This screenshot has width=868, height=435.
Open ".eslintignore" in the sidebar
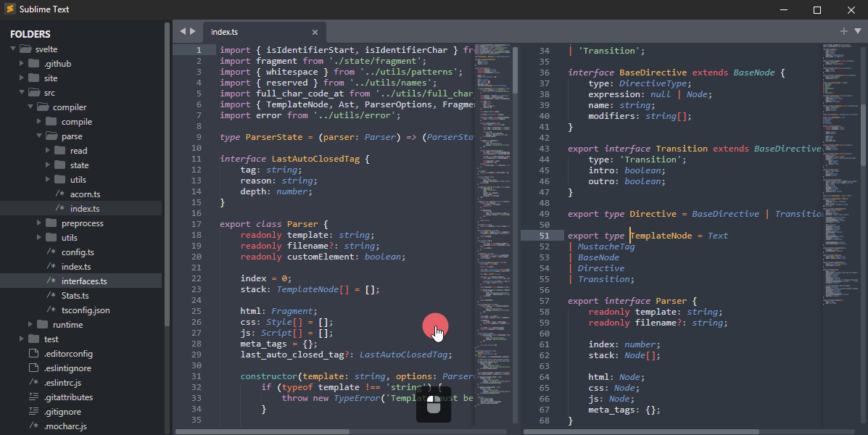(67, 368)
